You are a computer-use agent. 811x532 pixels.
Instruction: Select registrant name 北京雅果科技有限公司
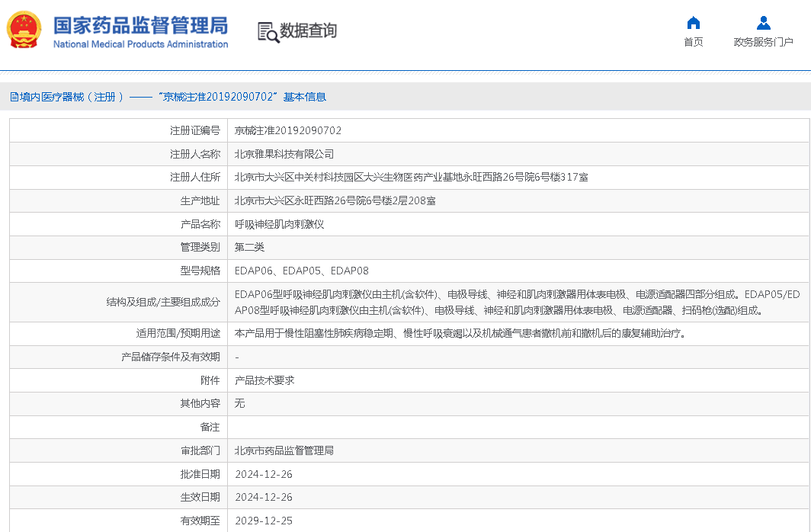[284, 154]
